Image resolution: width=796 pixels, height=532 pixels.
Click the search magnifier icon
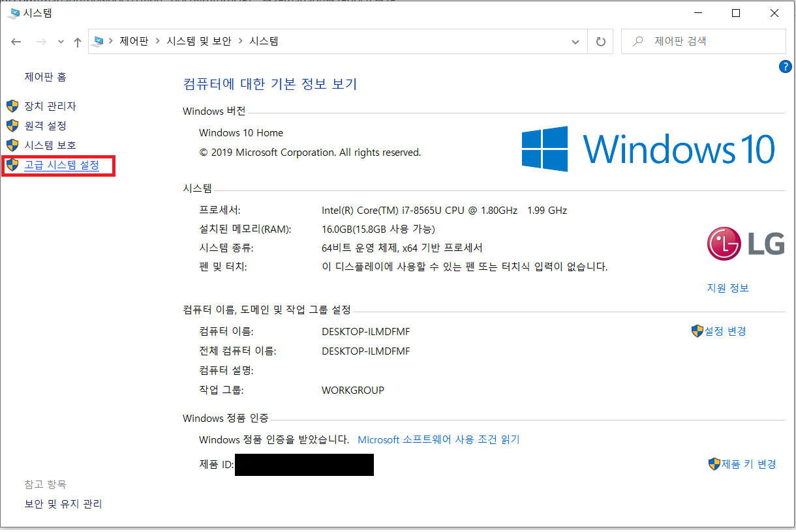click(x=639, y=41)
